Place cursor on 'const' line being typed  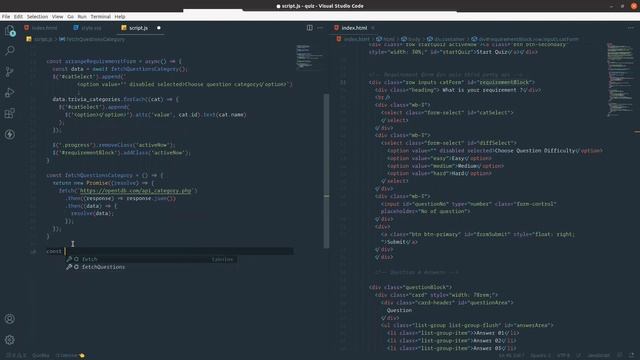click(x=169, y=251)
